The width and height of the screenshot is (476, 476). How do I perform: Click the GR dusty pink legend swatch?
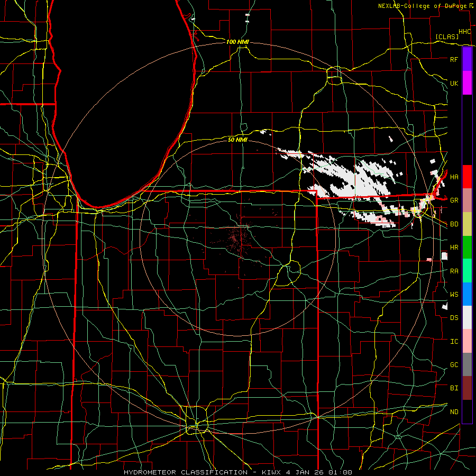pos(467,200)
